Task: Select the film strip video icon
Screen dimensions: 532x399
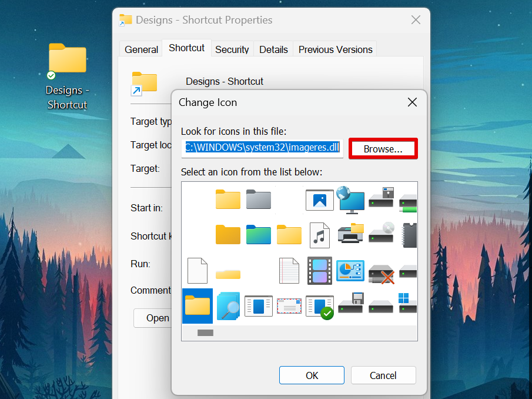Action: [x=320, y=271]
